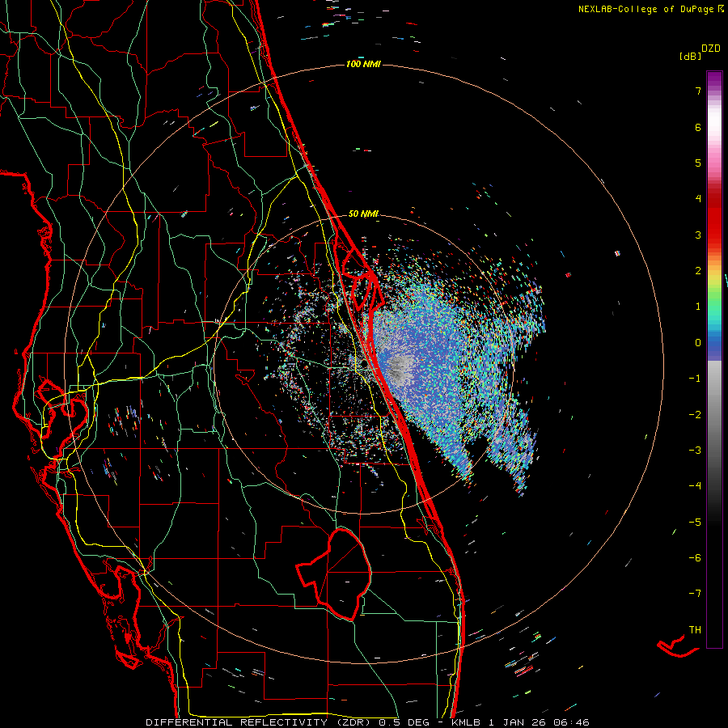This screenshot has height=728, width=728.
Task: Click the 5 dB scale value
Action: pyautogui.click(x=698, y=163)
